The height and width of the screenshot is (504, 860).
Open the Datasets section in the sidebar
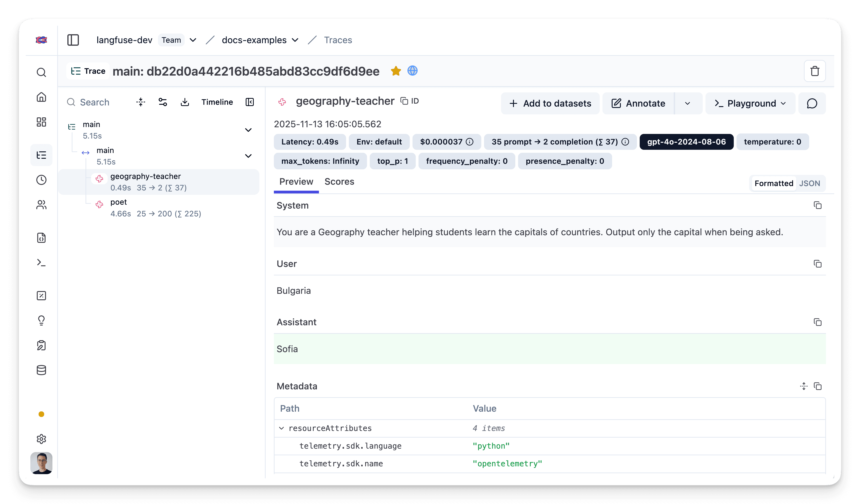point(41,370)
